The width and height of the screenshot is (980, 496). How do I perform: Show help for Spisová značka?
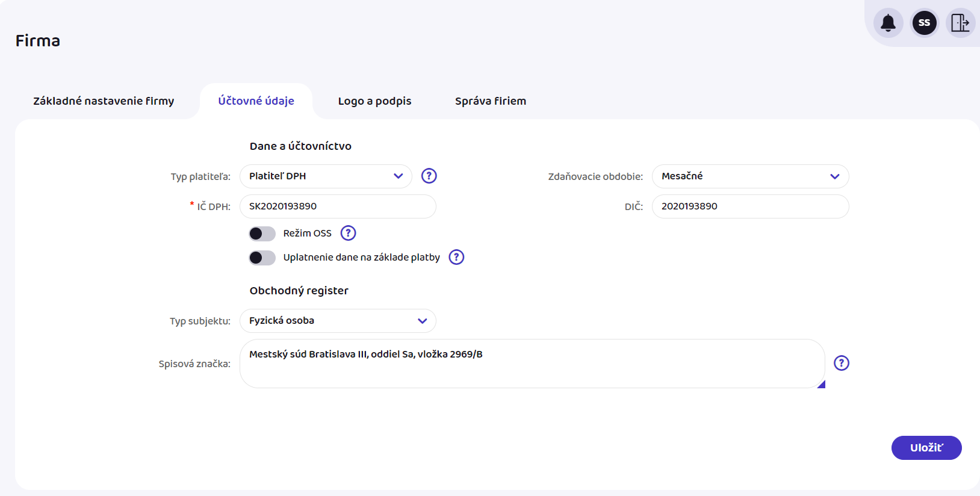841,363
